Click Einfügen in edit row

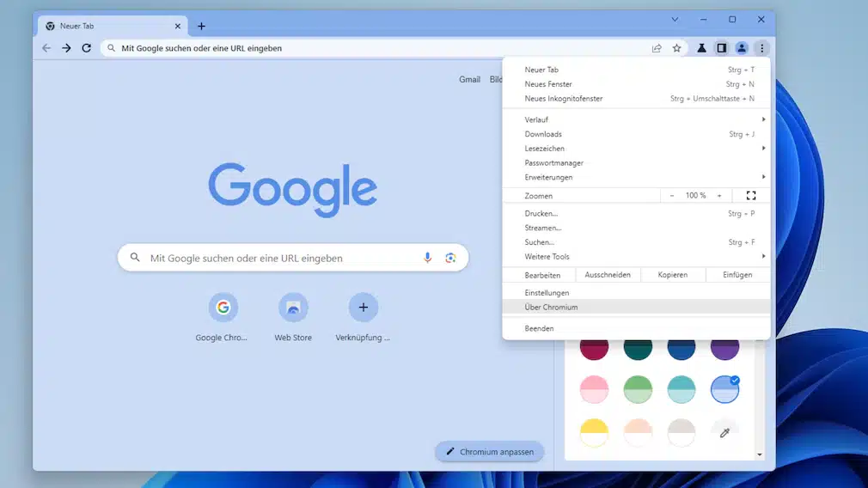737,275
